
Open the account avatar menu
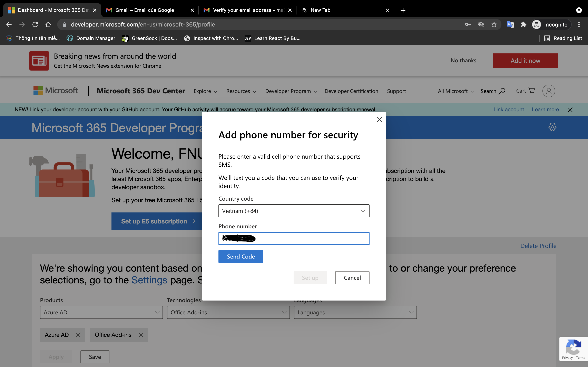548,91
